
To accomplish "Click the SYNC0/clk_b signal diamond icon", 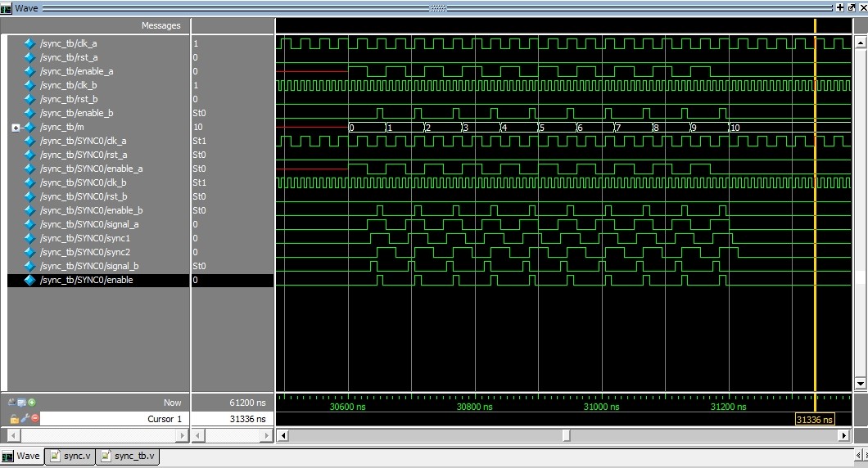I will pyautogui.click(x=30, y=182).
